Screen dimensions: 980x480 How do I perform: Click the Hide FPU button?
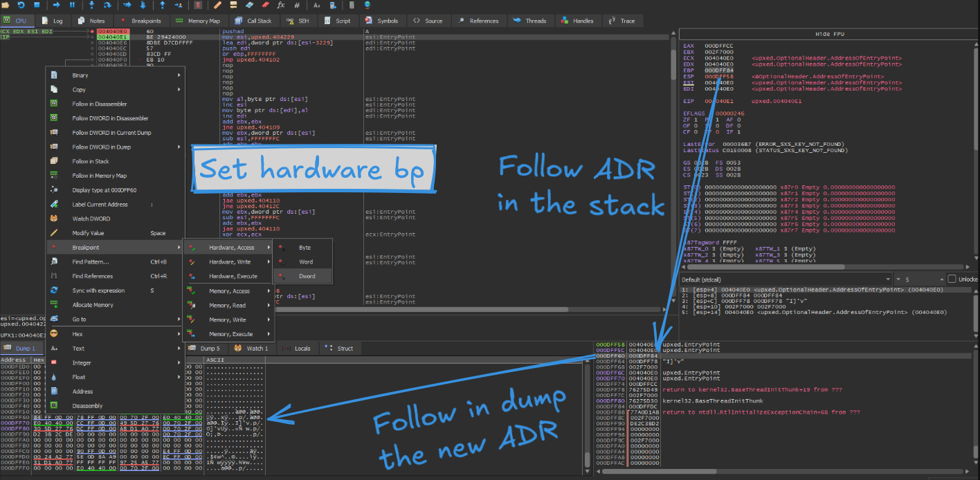[829, 34]
